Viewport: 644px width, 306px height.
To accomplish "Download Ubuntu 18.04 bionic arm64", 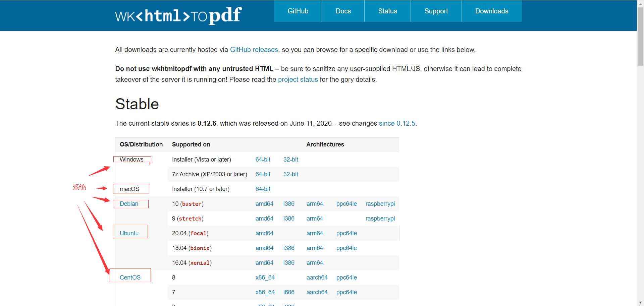I will point(315,248).
